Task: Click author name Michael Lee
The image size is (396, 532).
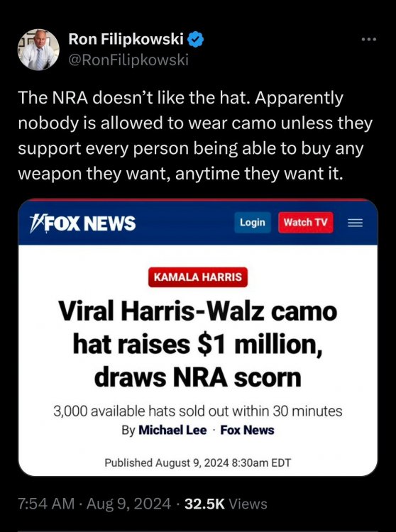Action: (x=172, y=431)
